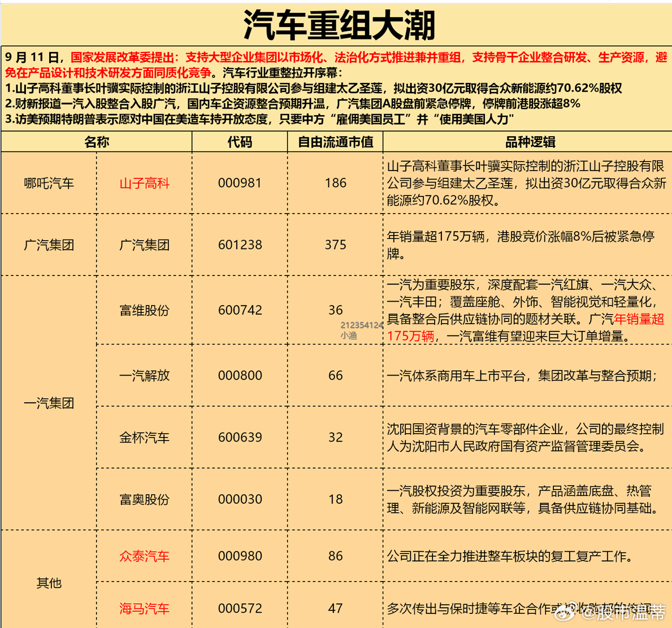672x628 pixels.
Task: Click the 一汽集团 group cell
Action: [x=49, y=403]
